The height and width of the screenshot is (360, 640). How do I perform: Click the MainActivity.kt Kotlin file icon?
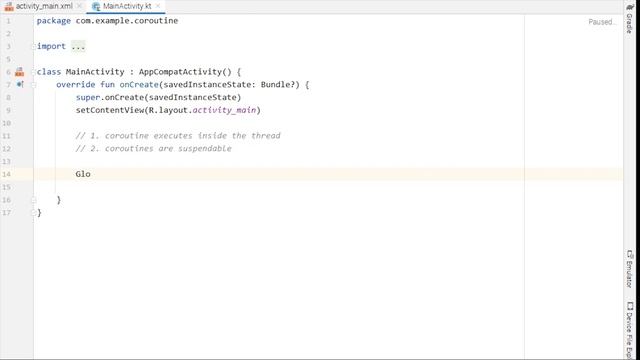(96, 6)
